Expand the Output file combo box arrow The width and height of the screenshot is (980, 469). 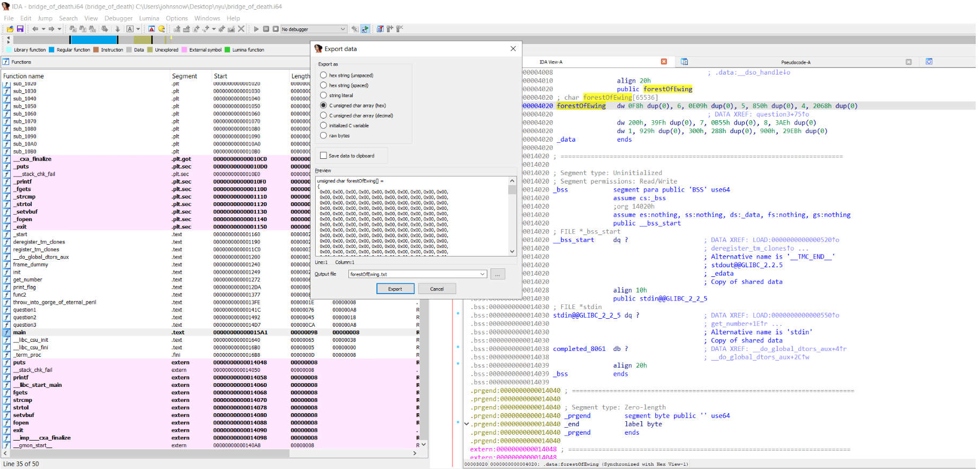pyautogui.click(x=482, y=274)
